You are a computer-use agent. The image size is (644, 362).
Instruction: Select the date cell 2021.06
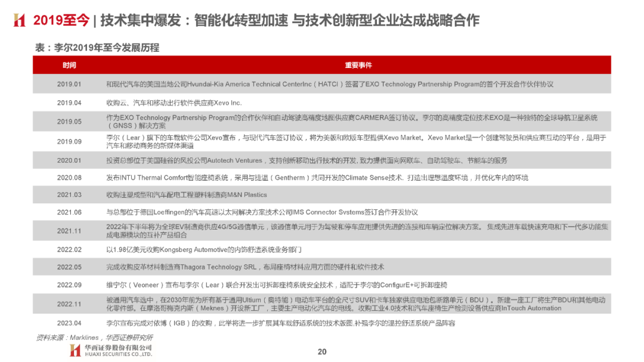click(69, 212)
